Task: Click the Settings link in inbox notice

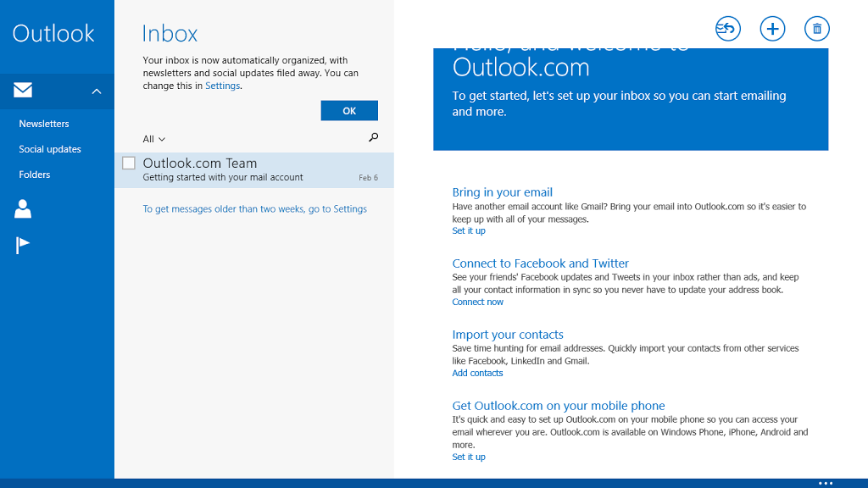Action: pyautogui.click(x=223, y=86)
